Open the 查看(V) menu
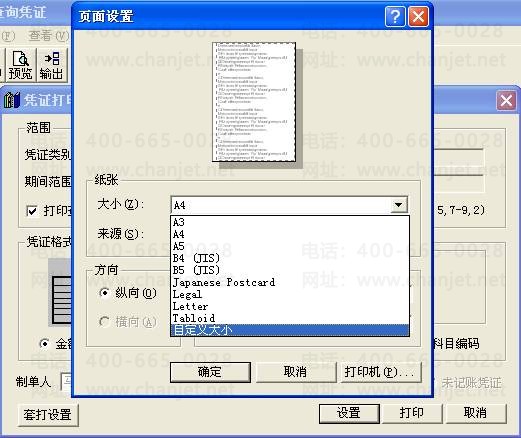The image size is (521, 438). click(x=49, y=35)
